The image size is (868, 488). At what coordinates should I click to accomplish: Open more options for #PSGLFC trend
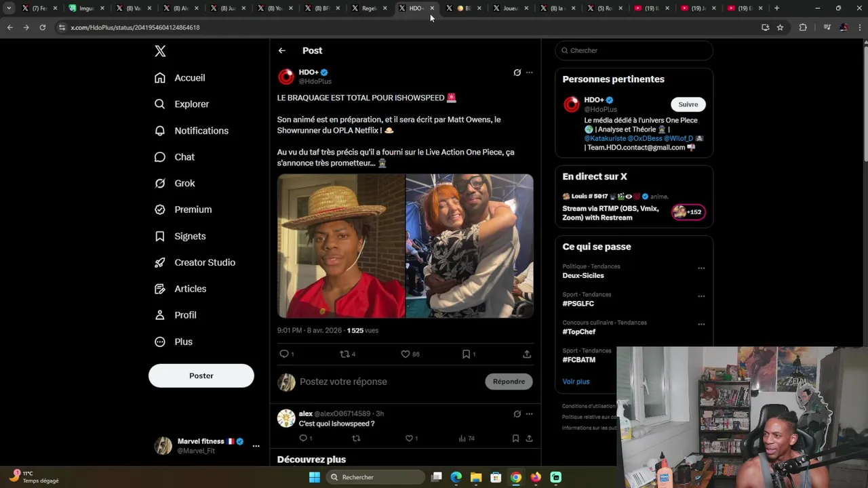coord(701,297)
